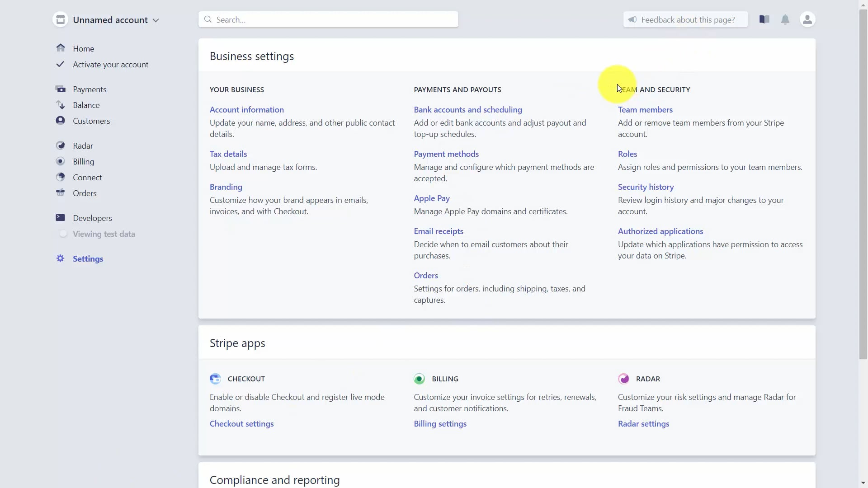868x488 pixels.
Task: Click the Checkout app icon
Action: 216,379
